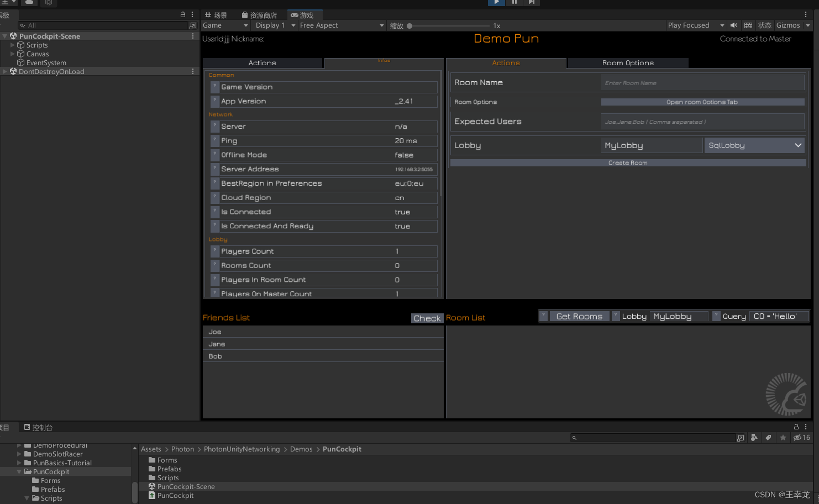Select Jane in the Friends List
This screenshot has height=504, width=819.
pos(323,344)
